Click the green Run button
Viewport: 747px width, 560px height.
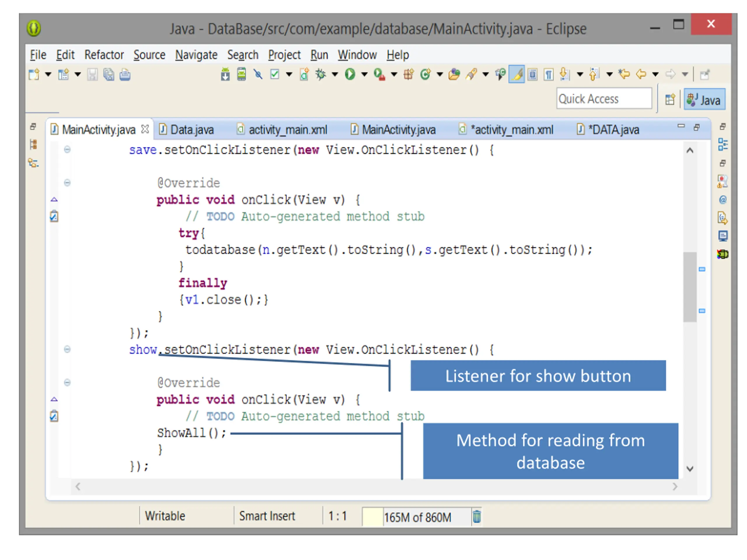pos(350,74)
